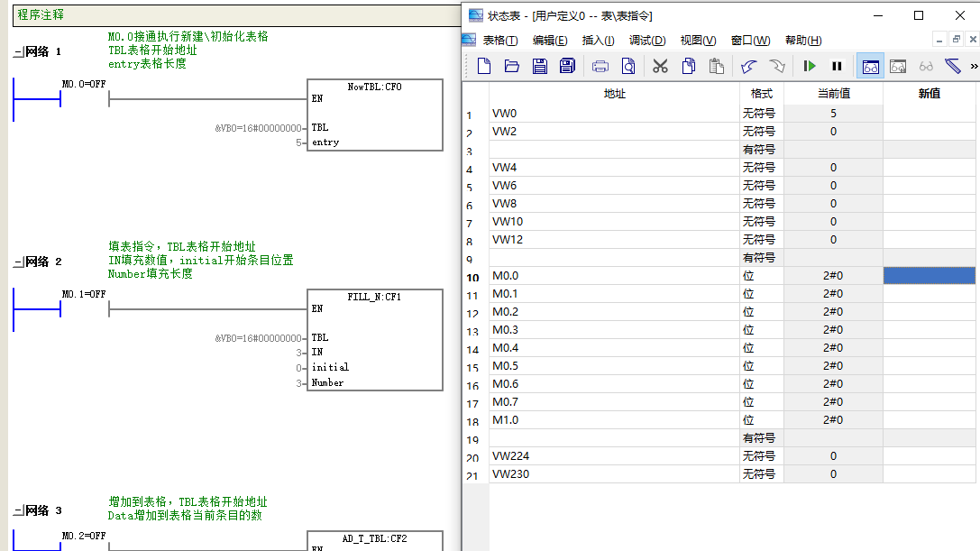Screen dimensions: 980x551
Task: Click the menu bar document icon
Action: [x=469, y=40]
